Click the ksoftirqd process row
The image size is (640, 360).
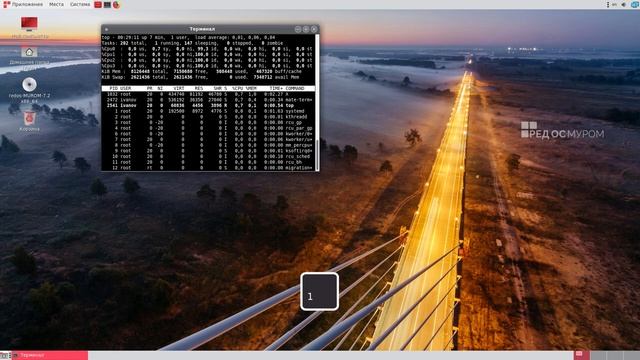coord(208,151)
